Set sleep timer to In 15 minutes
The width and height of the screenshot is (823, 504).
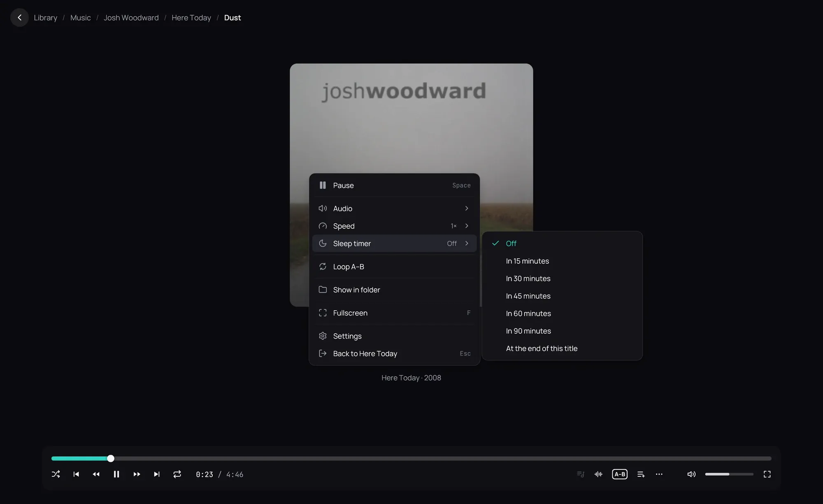coord(562,261)
